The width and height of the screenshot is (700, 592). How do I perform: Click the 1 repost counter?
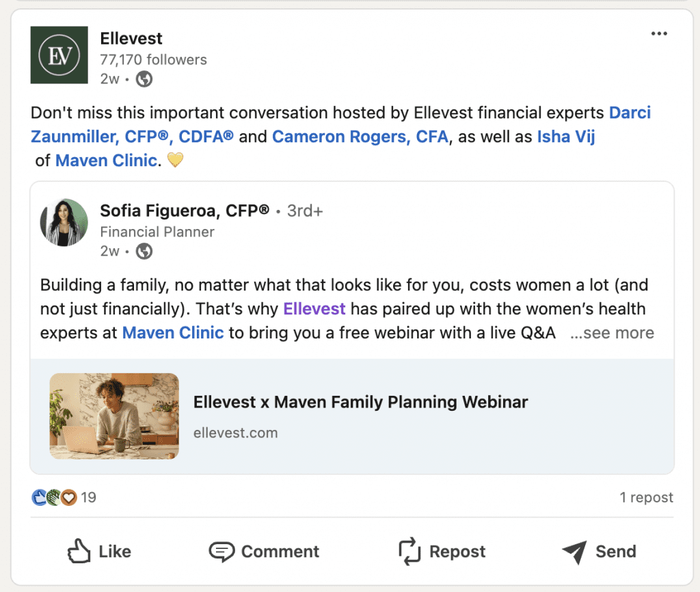pyautogui.click(x=646, y=498)
